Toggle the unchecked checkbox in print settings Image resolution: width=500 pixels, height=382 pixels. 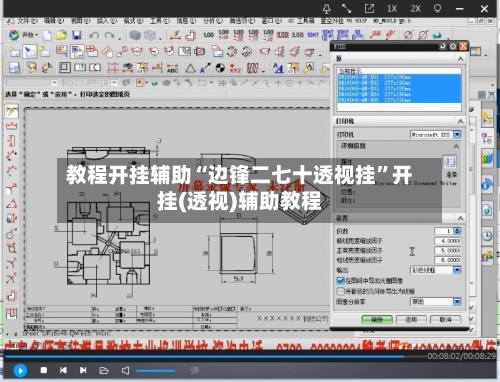[x=340, y=291]
